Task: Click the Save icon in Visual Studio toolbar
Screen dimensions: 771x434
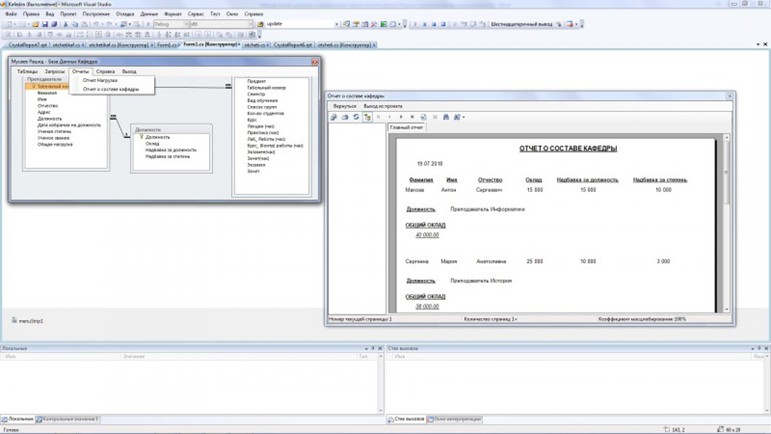Action: point(45,24)
